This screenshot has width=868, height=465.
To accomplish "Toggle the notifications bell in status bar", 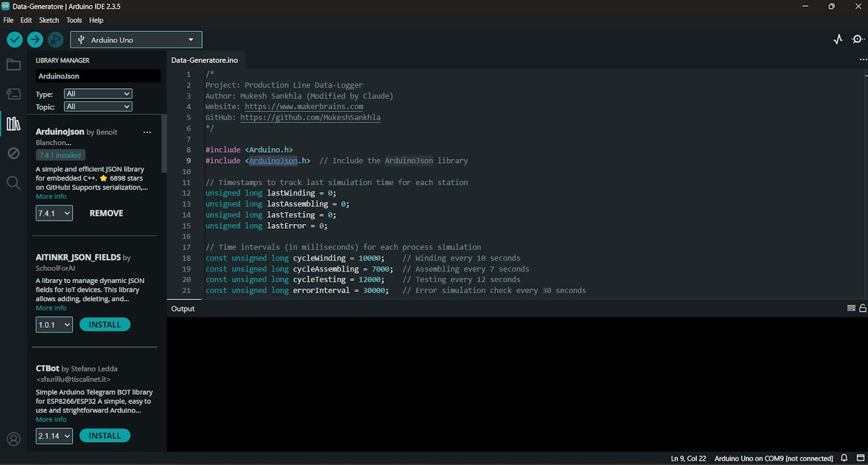I will pyautogui.click(x=844, y=458).
